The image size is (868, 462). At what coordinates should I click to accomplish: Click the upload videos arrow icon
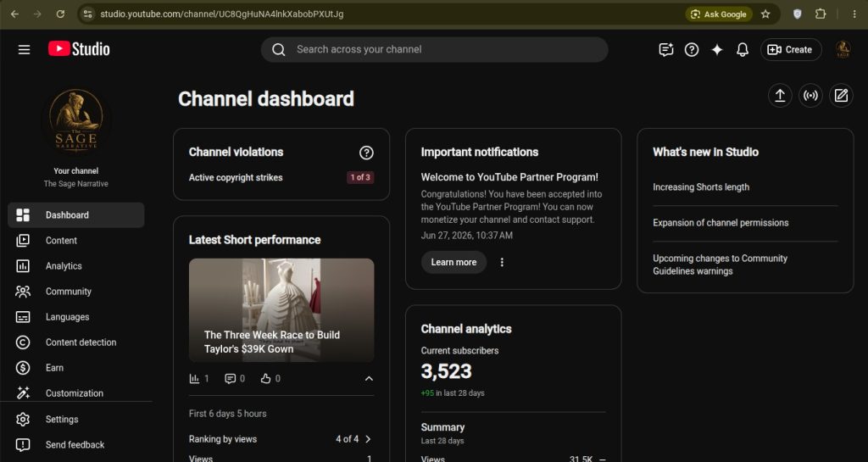[780, 96]
